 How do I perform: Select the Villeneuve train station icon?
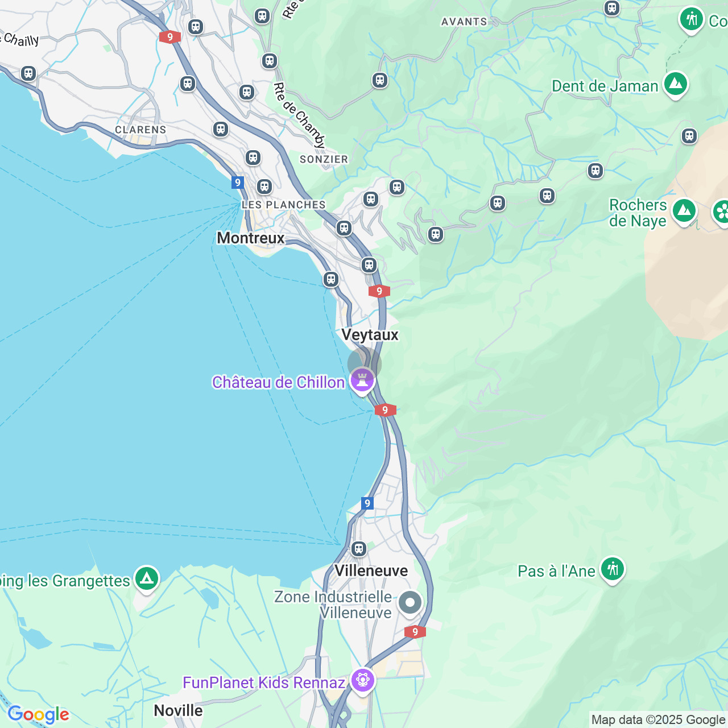click(x=358, y=549)
